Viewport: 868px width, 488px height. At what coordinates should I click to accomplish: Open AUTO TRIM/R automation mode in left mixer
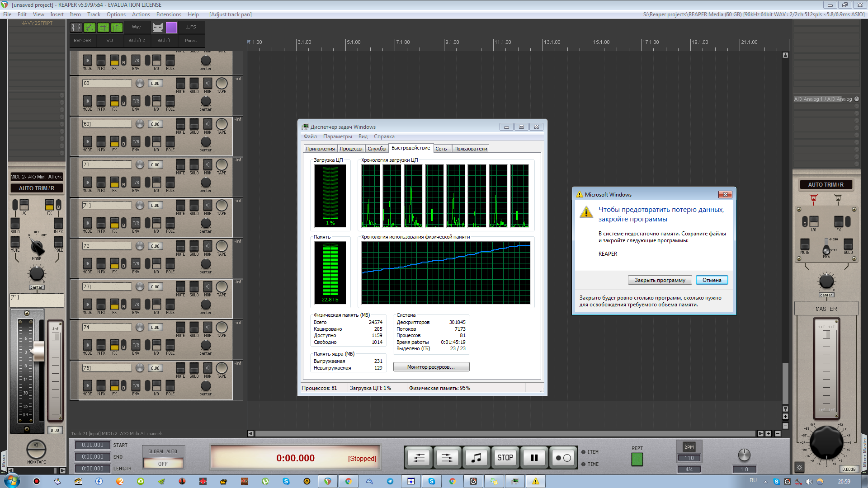pos(37,188)
